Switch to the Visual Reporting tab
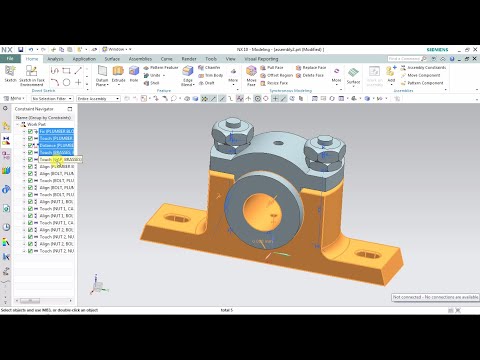The image size is (480, 360). point(261,59)
